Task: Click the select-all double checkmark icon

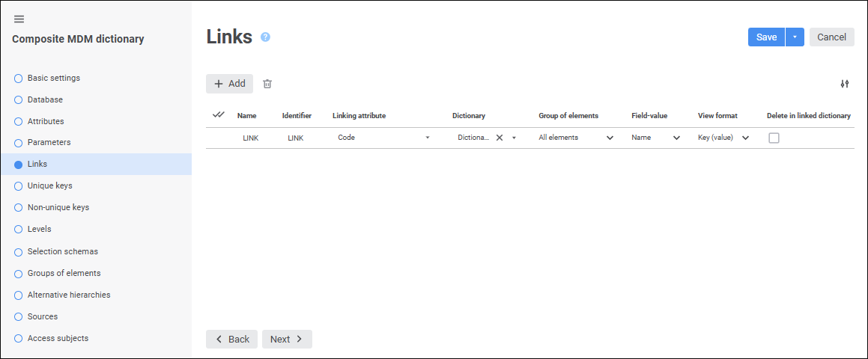Action: point(219,115)
